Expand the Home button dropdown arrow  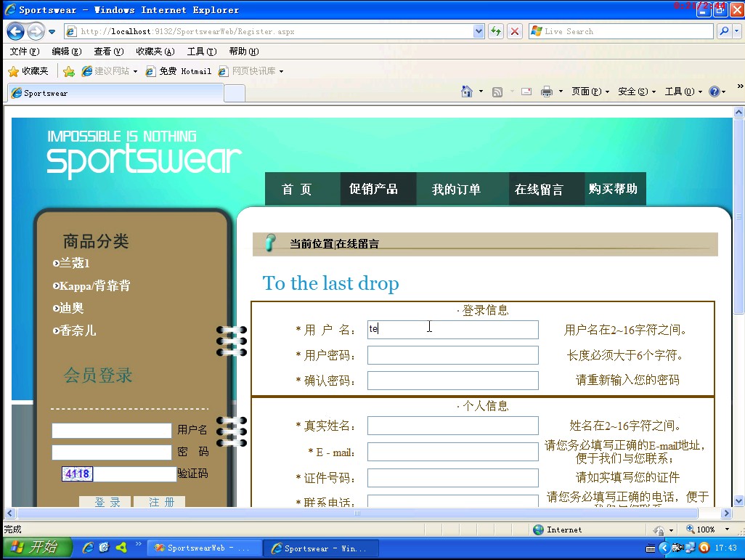481,92
